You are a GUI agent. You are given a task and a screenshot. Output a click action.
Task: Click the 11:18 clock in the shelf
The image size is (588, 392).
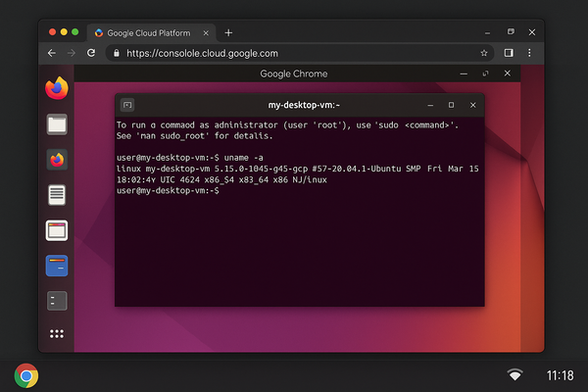click(x=561, y=375)
